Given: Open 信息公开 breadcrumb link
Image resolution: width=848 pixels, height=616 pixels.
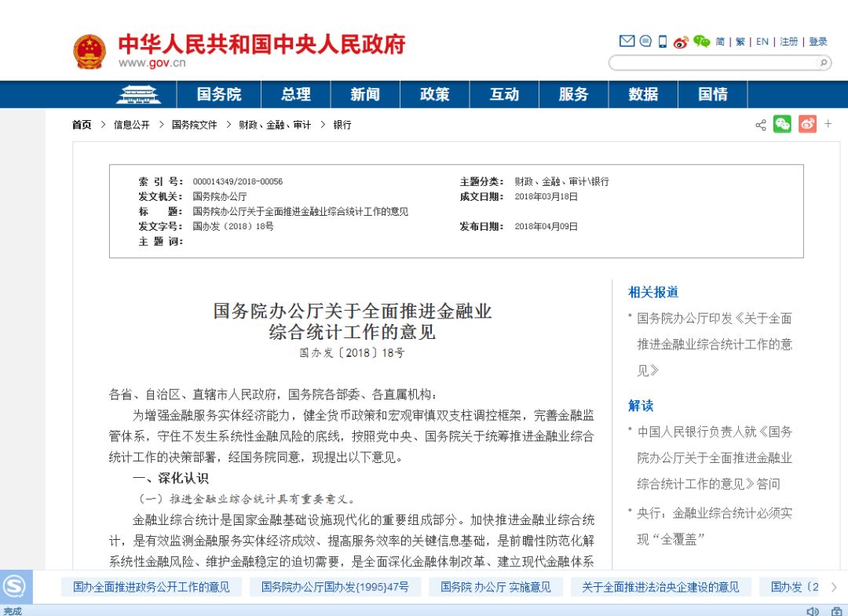Looking at the screenshot, I should [131, 125].
